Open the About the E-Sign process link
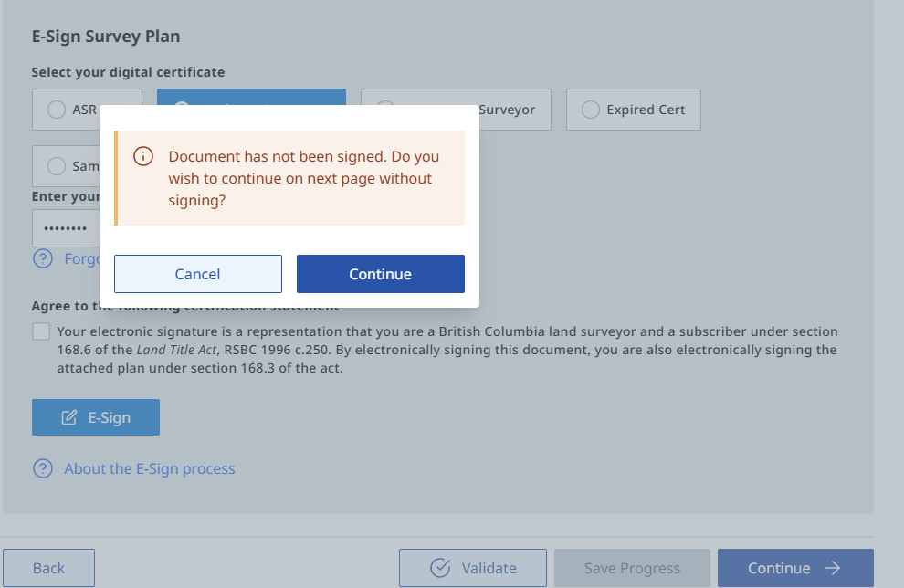Image resolution: width=904 pixels, height=588 pixels. tap(150, 468)
